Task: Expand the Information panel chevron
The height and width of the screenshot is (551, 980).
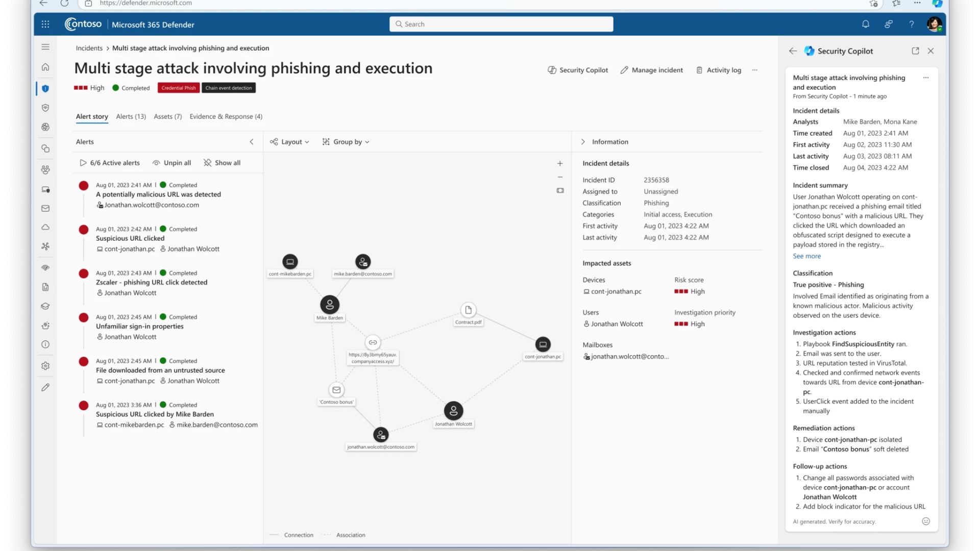Action: click(x=582, y=141)
